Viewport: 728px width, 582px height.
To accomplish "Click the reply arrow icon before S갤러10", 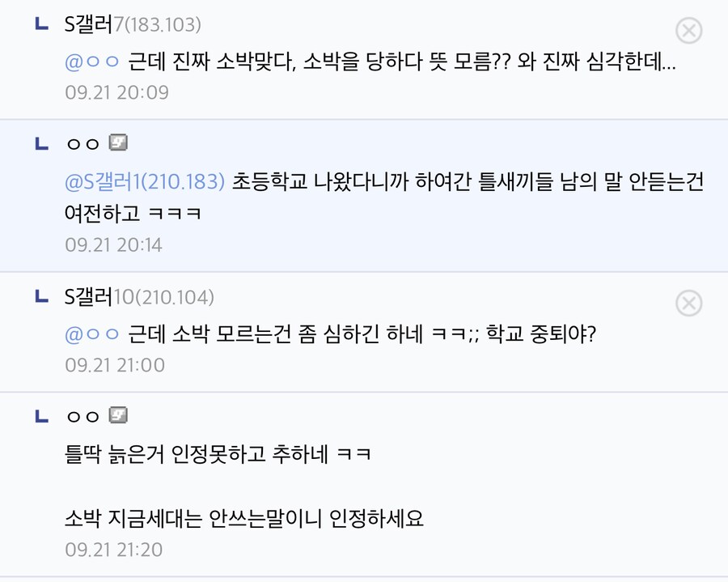I will pos(42,298).
